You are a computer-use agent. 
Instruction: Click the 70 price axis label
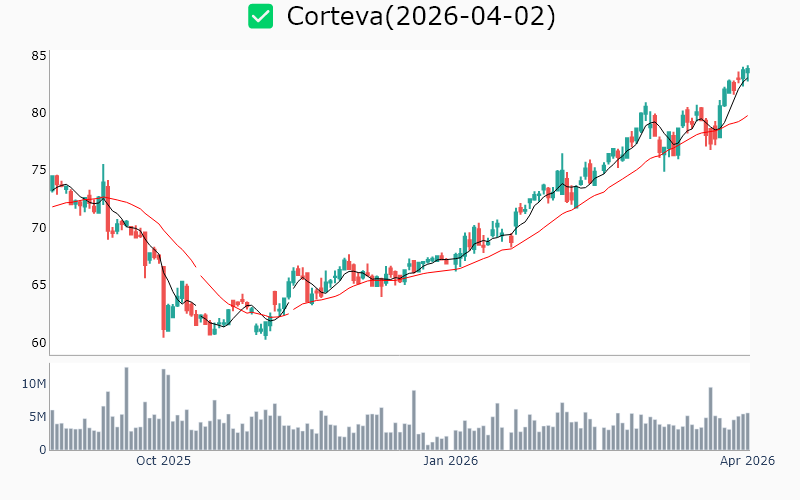tap(39, 228)
